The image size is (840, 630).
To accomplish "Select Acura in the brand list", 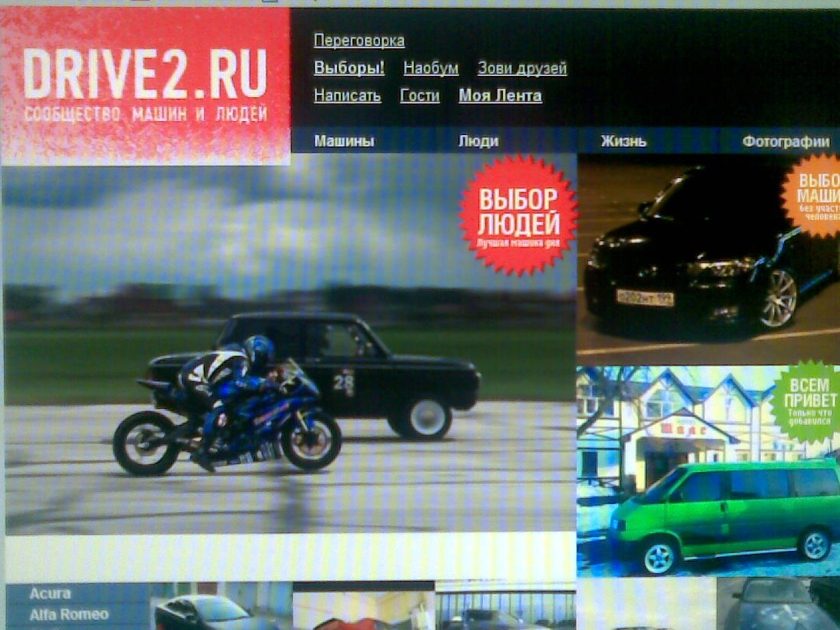I will point(50,594).
